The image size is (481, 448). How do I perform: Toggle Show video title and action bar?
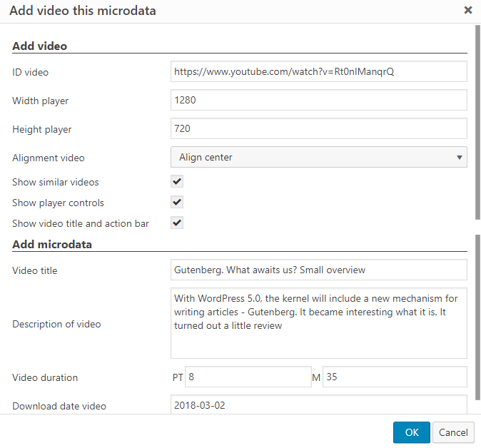[x=177, y=223]
